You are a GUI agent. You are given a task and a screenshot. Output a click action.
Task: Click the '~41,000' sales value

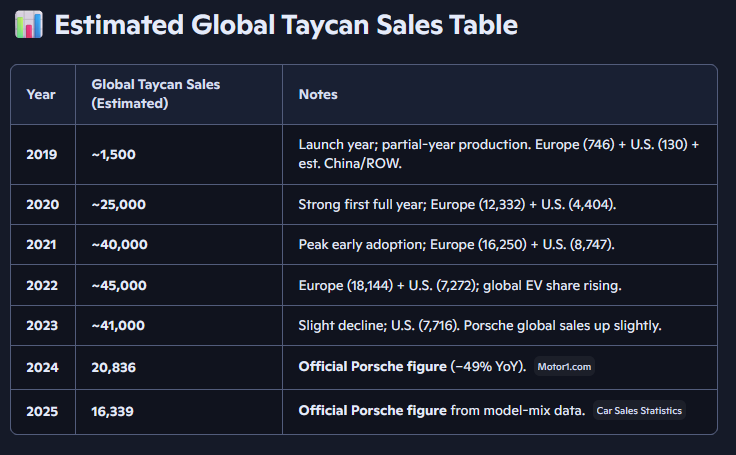tap(118, 325)
